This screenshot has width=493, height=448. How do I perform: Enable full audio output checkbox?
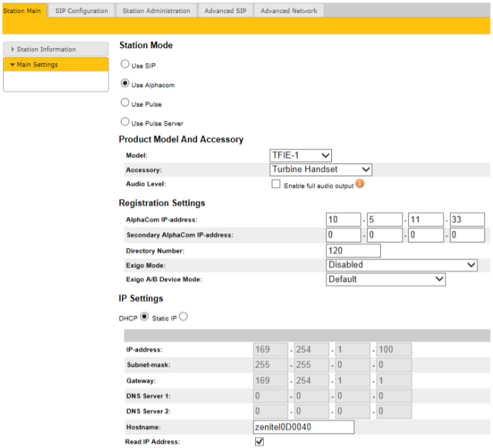pyautogui.click(x=276, y=184)
